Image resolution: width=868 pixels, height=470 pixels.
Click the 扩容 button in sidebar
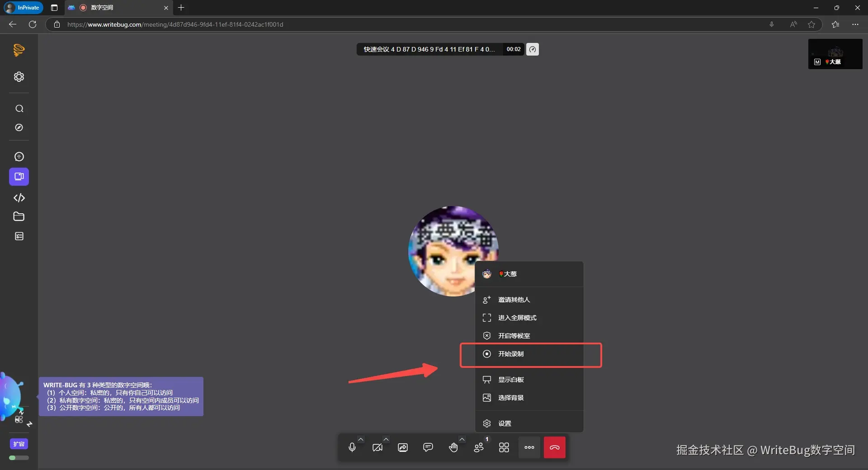click(x=19, y=444)
